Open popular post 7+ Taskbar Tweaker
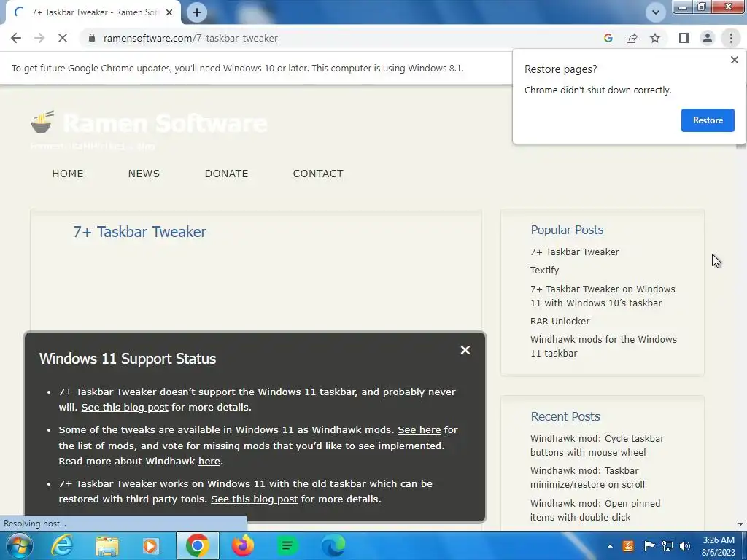 pos(575,252)
